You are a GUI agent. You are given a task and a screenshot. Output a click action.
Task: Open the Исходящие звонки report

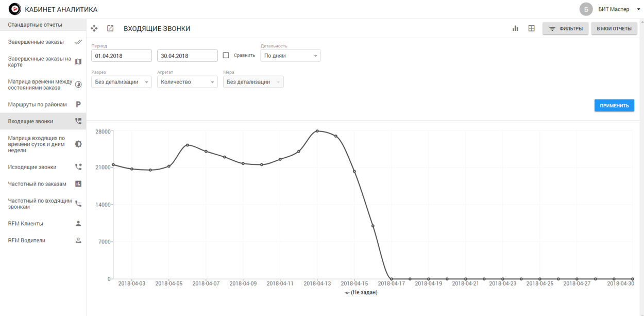coord(32,167)
